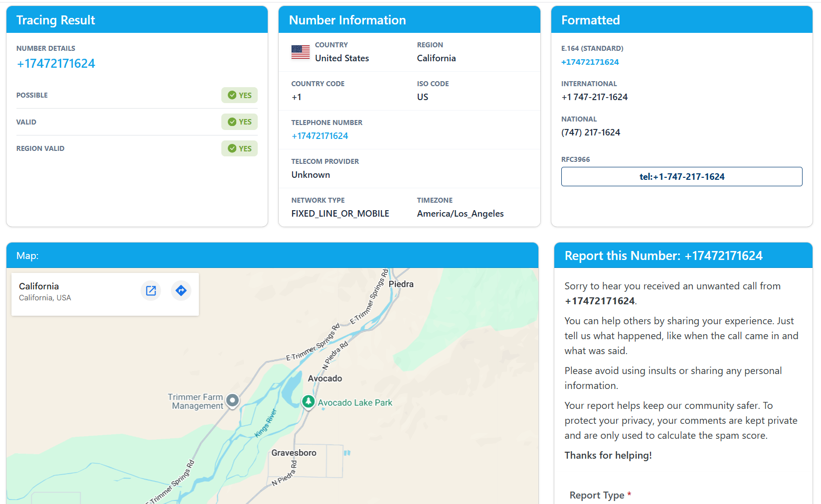Click the green check icon beside VALID
The height and width of the screenshot is (504, 821).
[232, 122]
